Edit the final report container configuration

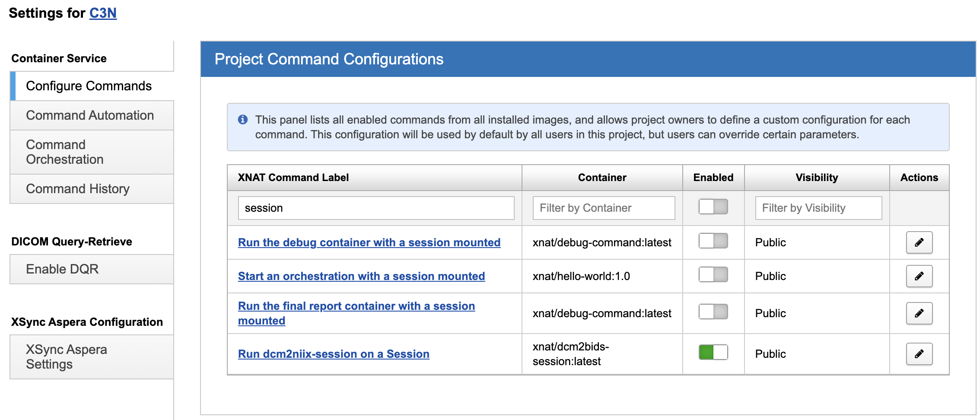[x=919, y=313]
